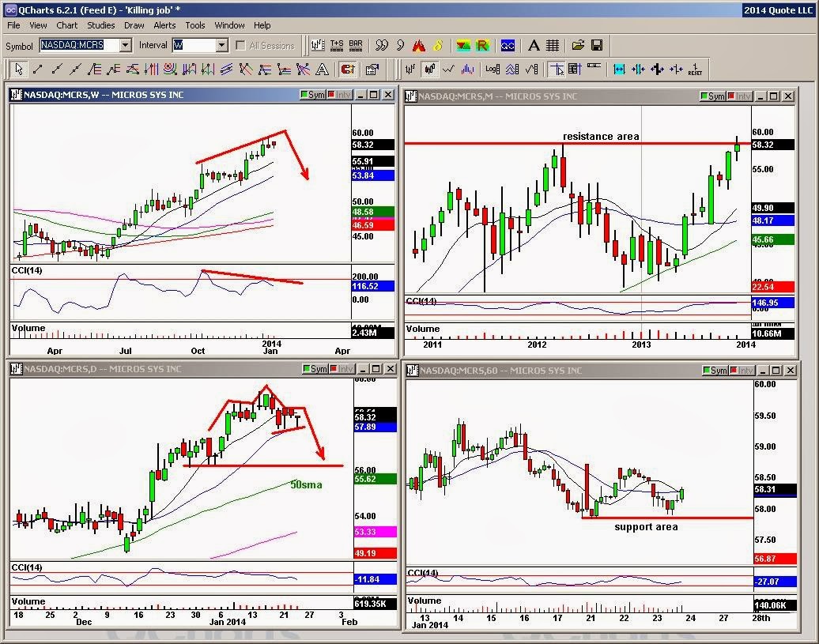
Task: Open the T+S time and sales window
Action: point(337,45)
